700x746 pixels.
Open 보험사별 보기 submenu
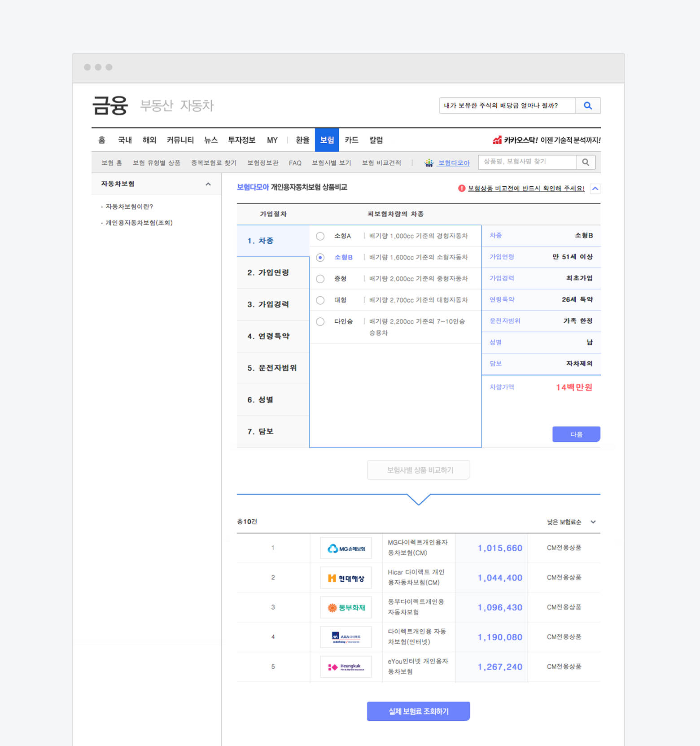click(332, 163)
